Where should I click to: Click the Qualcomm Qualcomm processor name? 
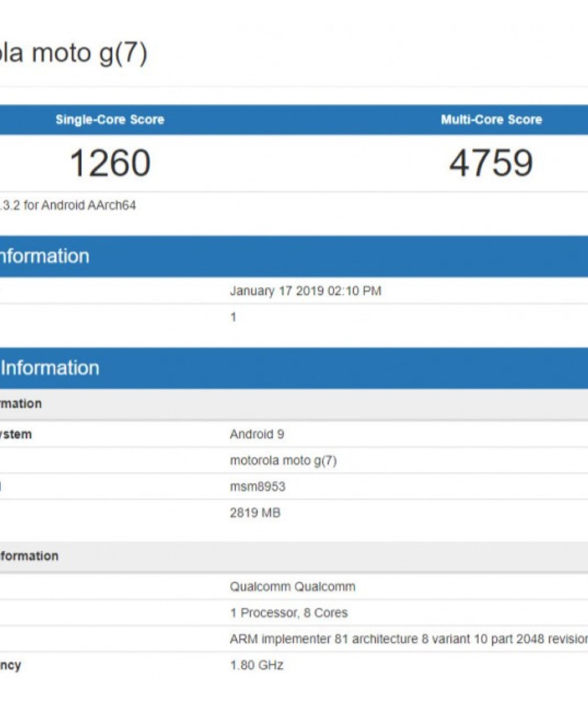coord(292,587)
